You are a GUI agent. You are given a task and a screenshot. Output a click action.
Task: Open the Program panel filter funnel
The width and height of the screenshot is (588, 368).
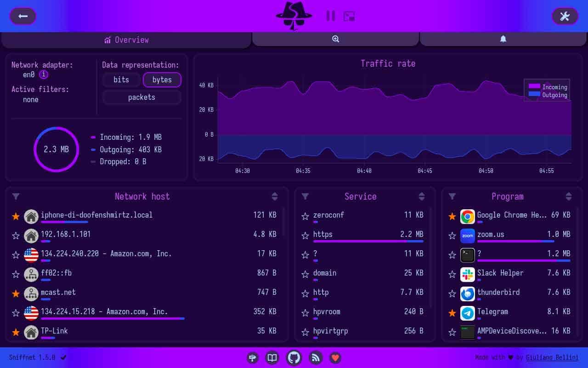[x=452, y=196]
